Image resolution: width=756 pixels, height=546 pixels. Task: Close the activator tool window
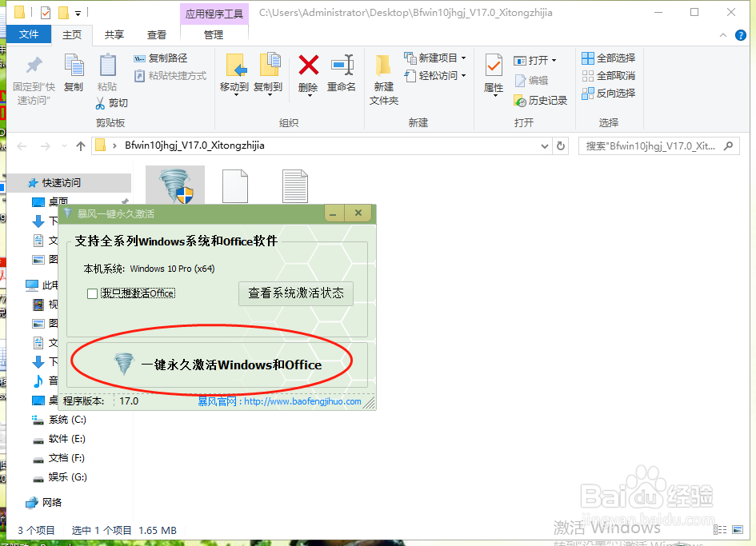coord(358,213)
